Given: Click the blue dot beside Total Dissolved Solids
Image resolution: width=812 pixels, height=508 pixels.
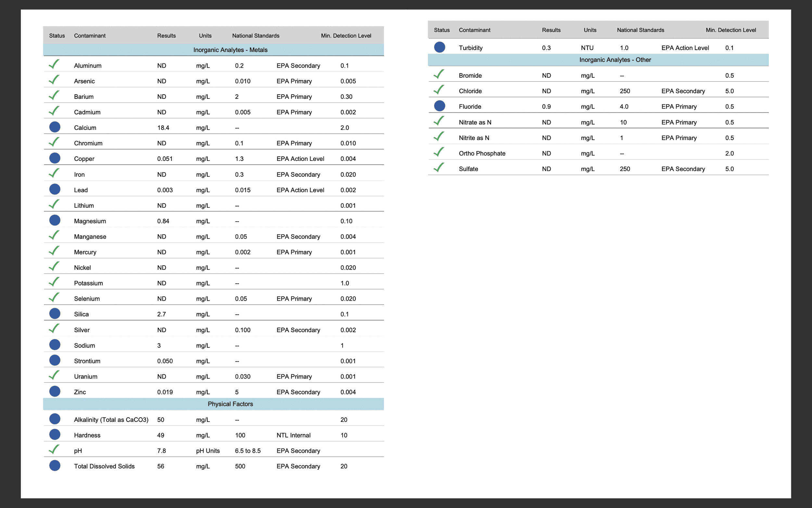Looking at the screenshot, I should [x=55, y=465].
